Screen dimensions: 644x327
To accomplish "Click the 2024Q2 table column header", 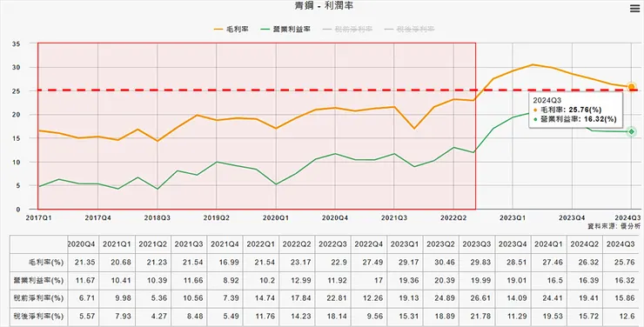I will pyautogui.click(x=585, y=244).
